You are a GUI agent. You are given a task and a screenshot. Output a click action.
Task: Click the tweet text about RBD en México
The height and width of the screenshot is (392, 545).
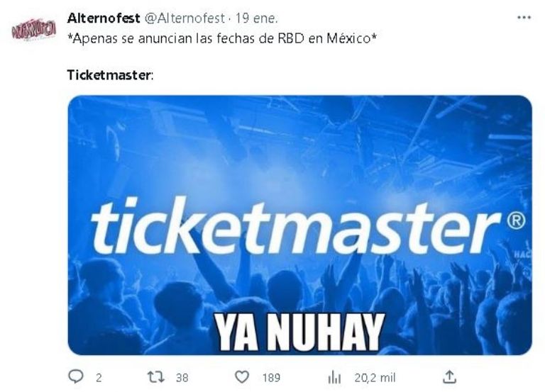[x=221, y=38]
